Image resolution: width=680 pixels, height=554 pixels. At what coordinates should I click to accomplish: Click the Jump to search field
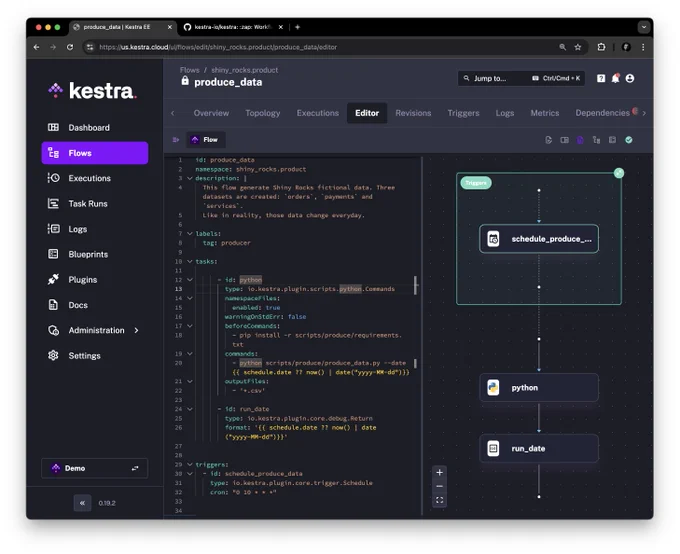[521, 78]
